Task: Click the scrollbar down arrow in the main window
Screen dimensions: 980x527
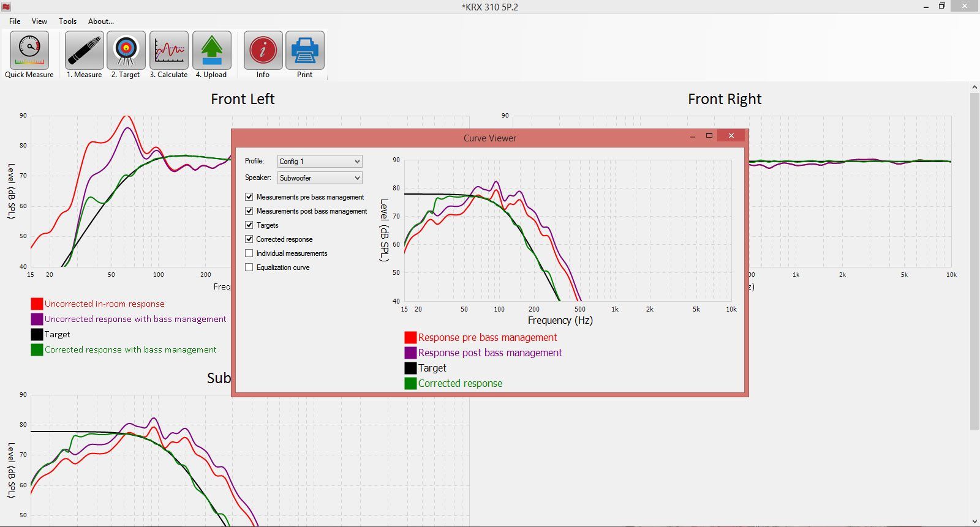Action: 974,521
